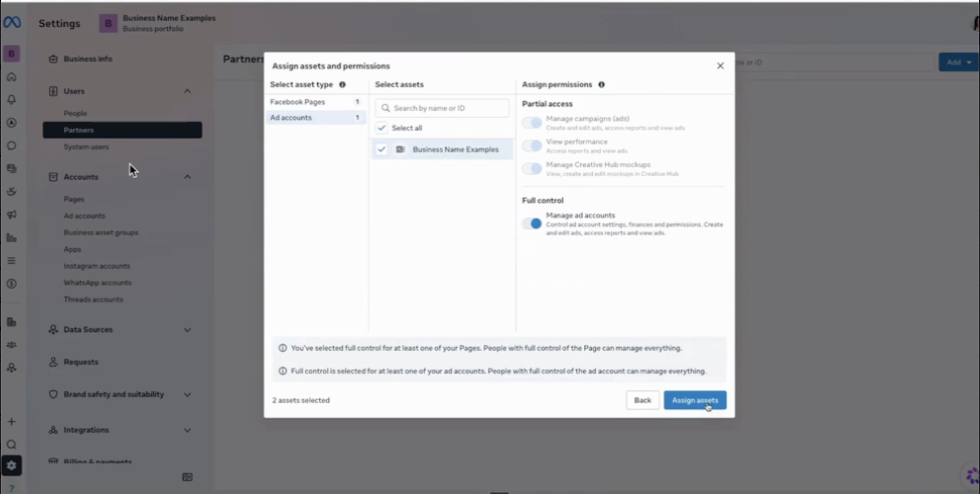980x494 pixels.
Task: Toggle the Select all checkbox
Action: (x=382, y=128)
